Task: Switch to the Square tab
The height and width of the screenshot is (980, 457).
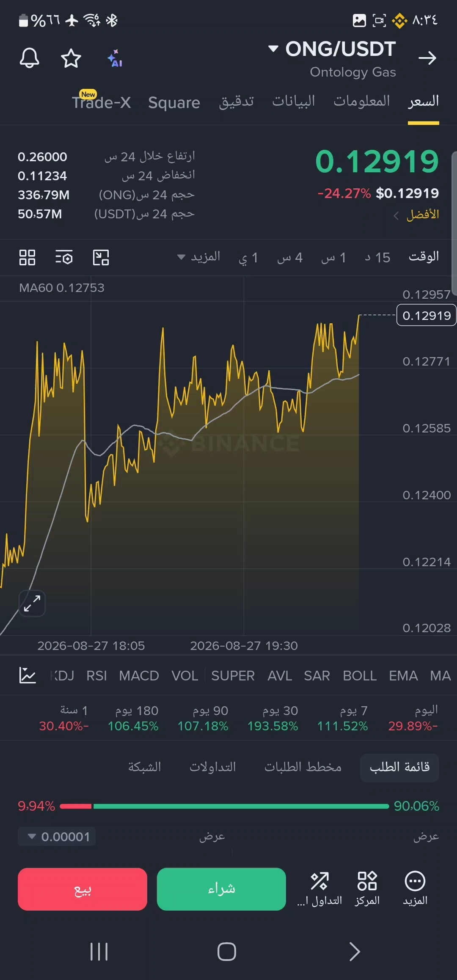Action: tap(174, 102)
